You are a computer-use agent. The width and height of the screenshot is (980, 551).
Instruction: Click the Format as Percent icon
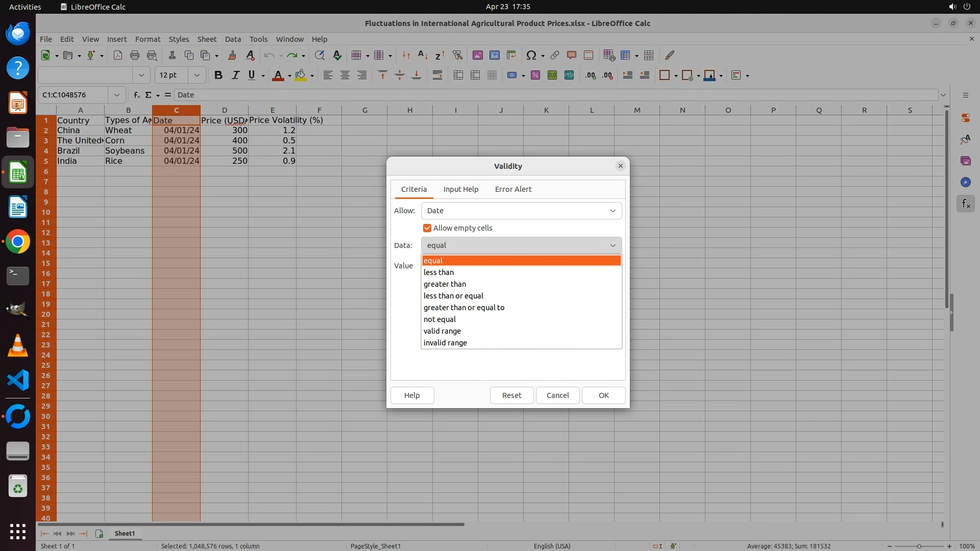535,76
